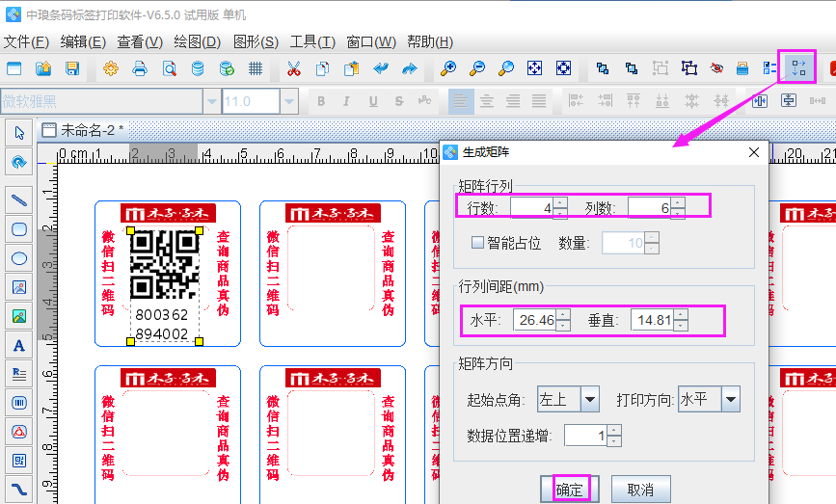Screen dimensions: 836x504
Task: Open document settings gear icon
Action: coord(111,68)
